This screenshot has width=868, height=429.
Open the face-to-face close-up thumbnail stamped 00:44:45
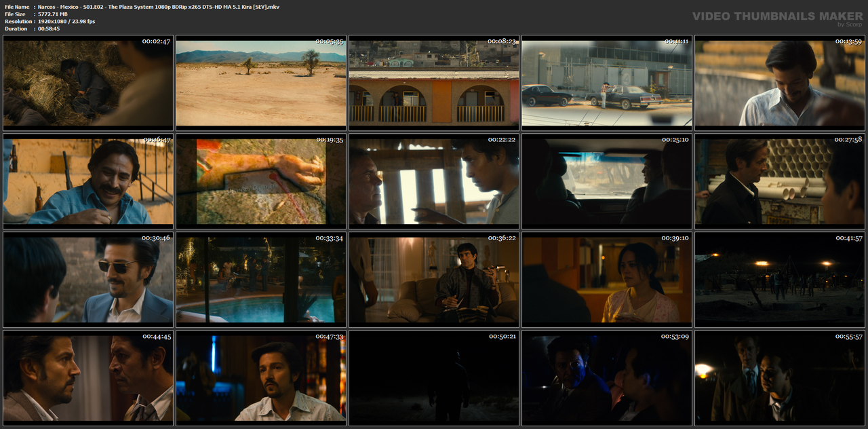[88, 378]
